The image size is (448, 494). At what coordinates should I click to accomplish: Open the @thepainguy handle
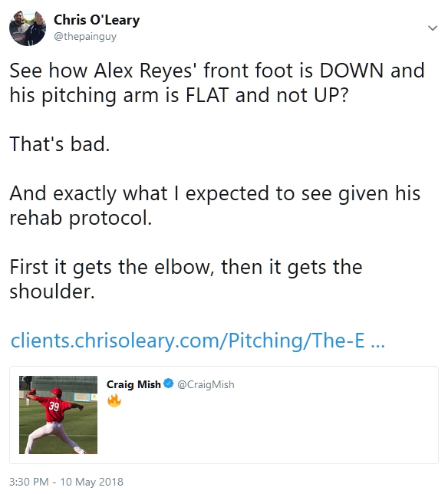[85, 37]
